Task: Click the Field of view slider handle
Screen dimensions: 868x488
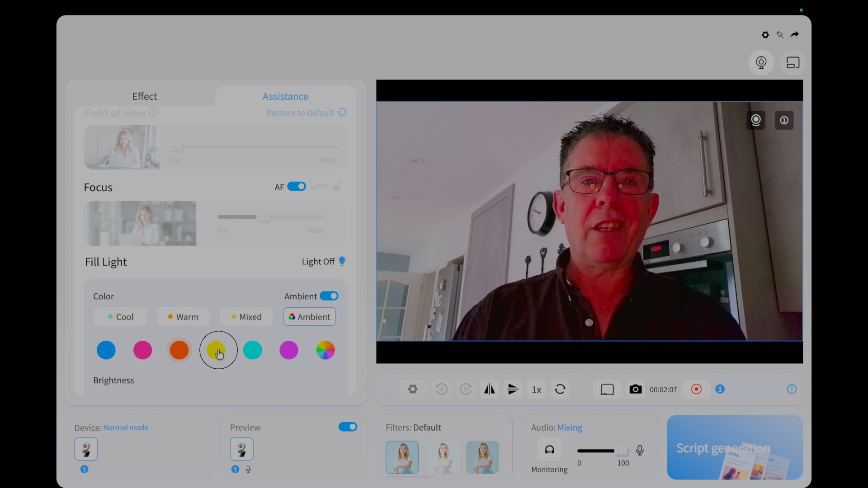Action: click(x=176, y=147)
